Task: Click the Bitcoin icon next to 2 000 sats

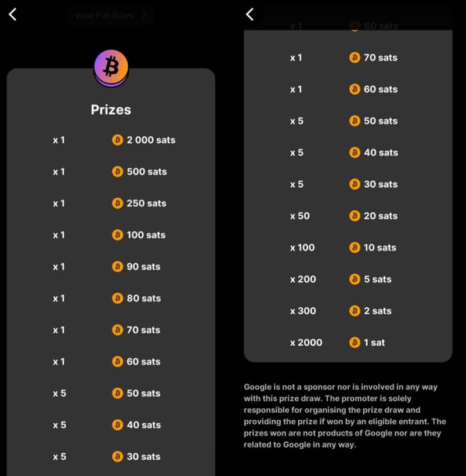Action: (x=118, y=140)
